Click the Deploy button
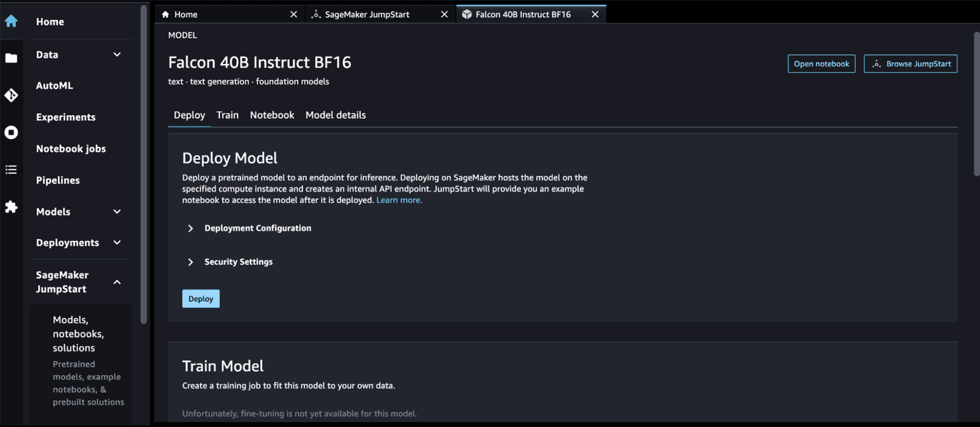The image size is (980, 427). (200, 298)
